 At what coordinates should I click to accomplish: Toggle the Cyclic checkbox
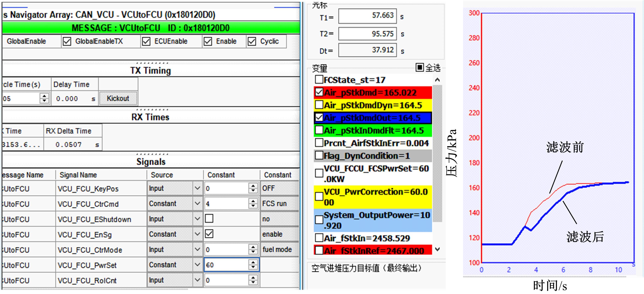point(252,41)
